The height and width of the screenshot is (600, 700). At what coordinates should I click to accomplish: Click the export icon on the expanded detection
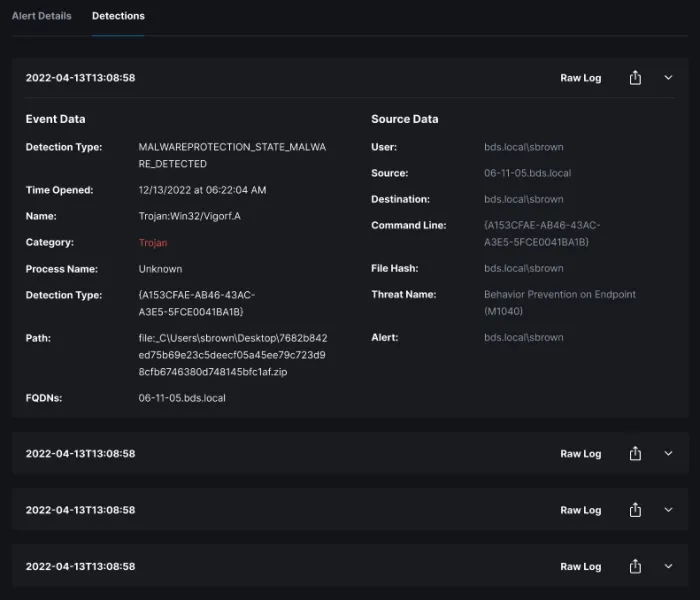(x=635, y=78)
